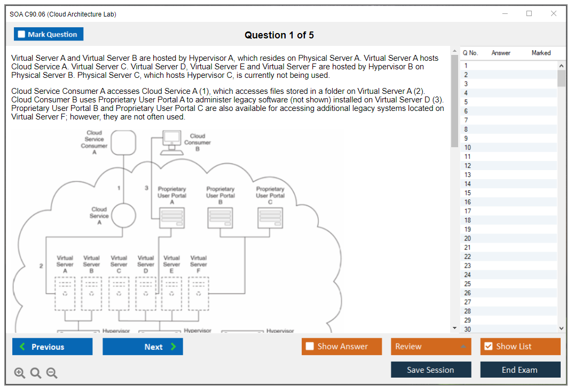Viewport: 574px width, 392px height.
Task: Click the Virtual Server A icon in diagram
Action: tap(65, 293)
